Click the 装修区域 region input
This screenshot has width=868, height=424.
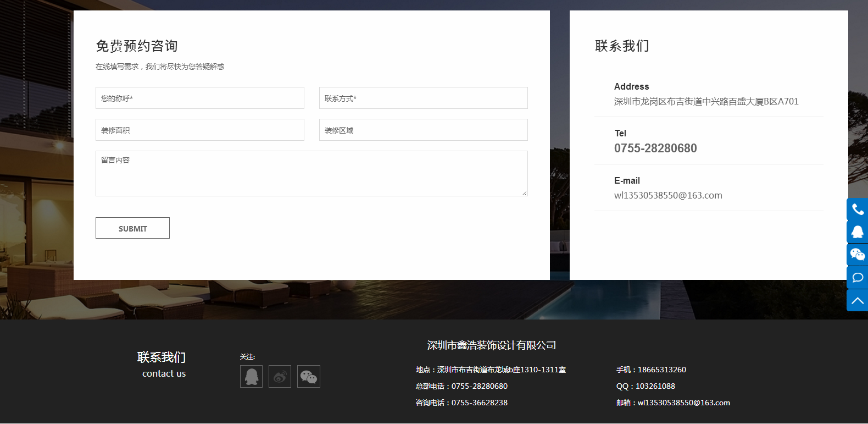[423, 130]
